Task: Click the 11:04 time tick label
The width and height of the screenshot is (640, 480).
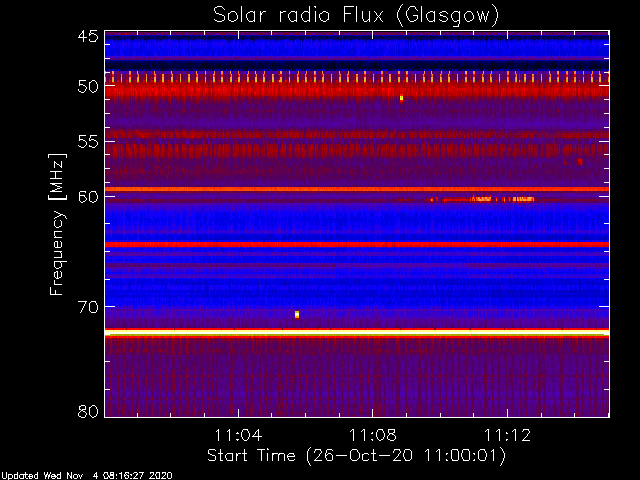Action: 238,435
